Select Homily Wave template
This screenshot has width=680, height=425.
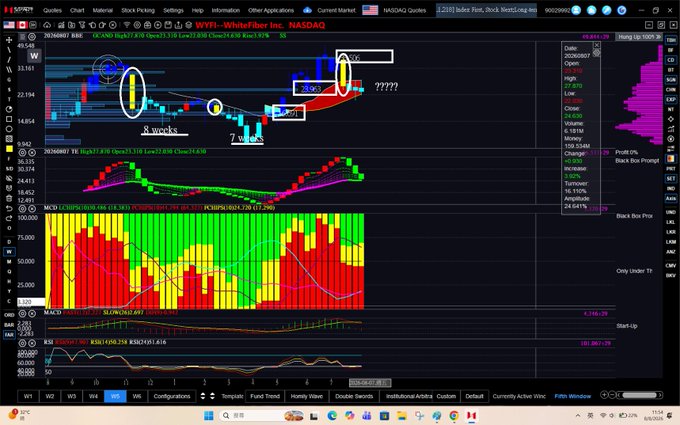307,396
